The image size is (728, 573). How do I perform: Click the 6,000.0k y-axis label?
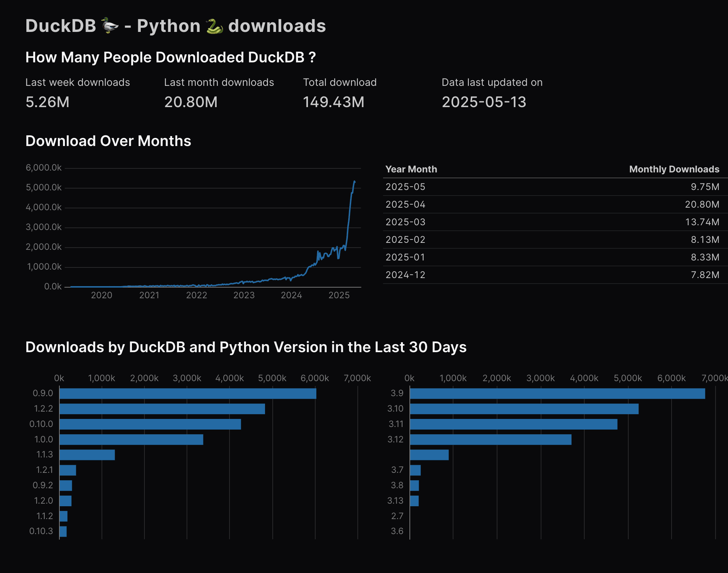[44, 168]
